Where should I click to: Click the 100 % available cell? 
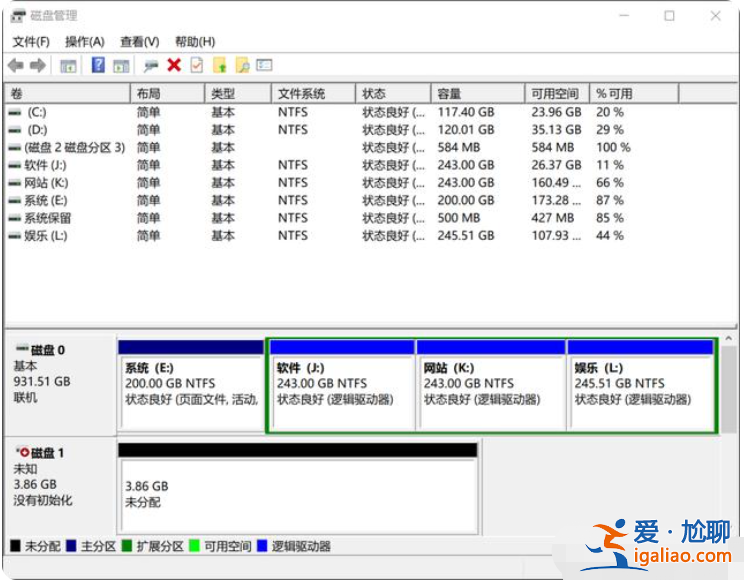pyautogui.click(x=613, y=148)
